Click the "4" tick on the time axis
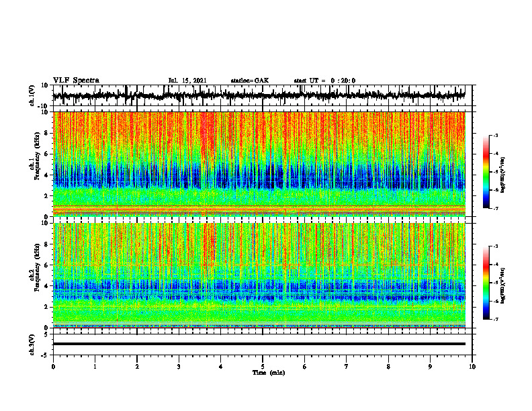 221,367
